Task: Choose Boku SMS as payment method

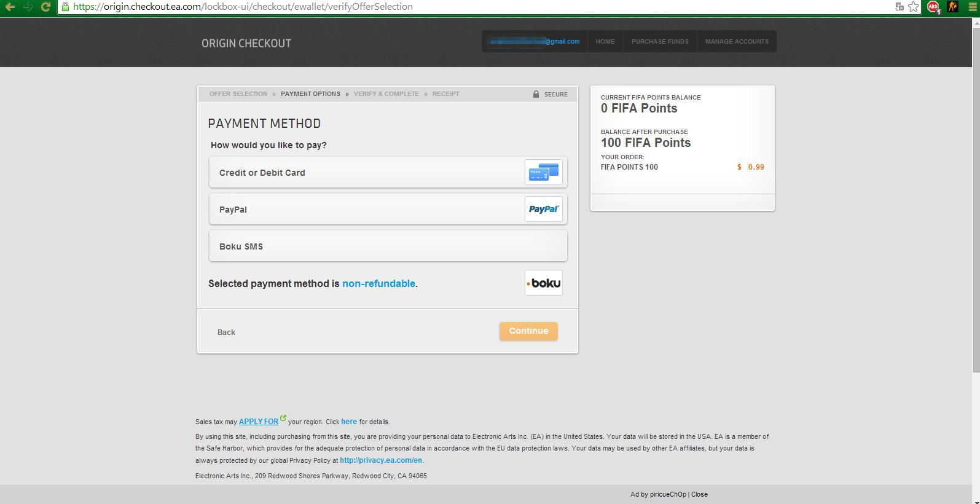Action: pyautogui.click(x=388, y=246)
